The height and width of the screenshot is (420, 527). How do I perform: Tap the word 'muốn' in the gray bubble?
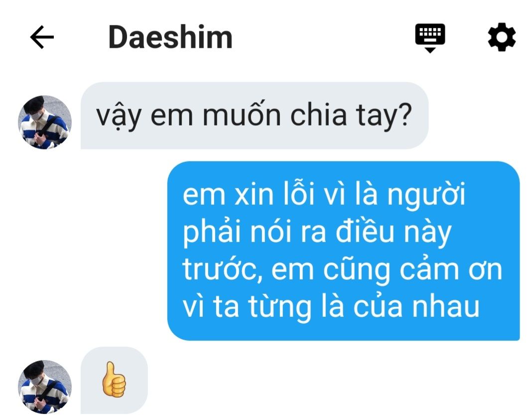pos(241,114)
